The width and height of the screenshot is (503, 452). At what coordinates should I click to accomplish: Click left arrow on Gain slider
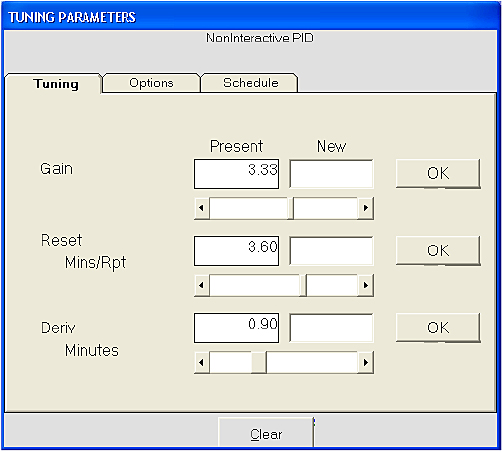[x=202, y=208]
